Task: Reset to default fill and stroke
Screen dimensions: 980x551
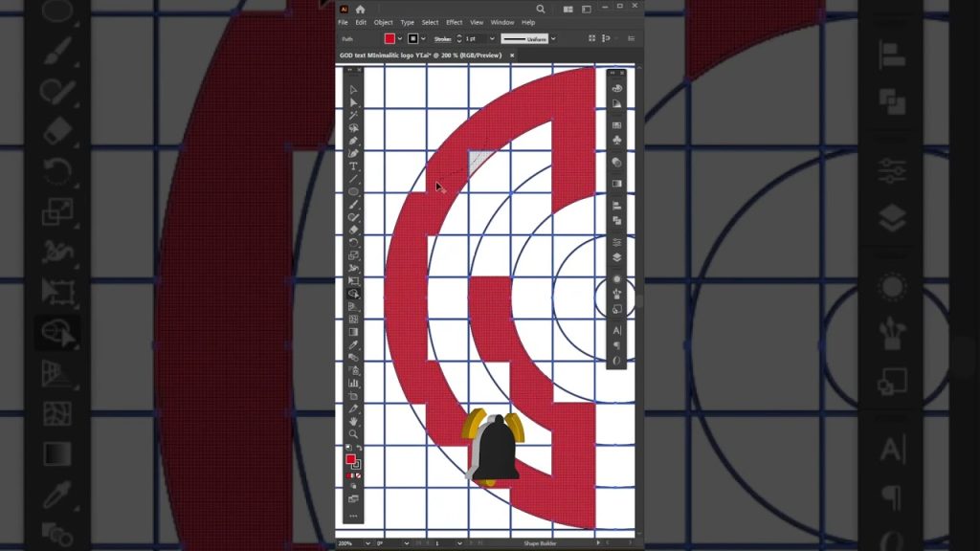Action: (347, 449)
